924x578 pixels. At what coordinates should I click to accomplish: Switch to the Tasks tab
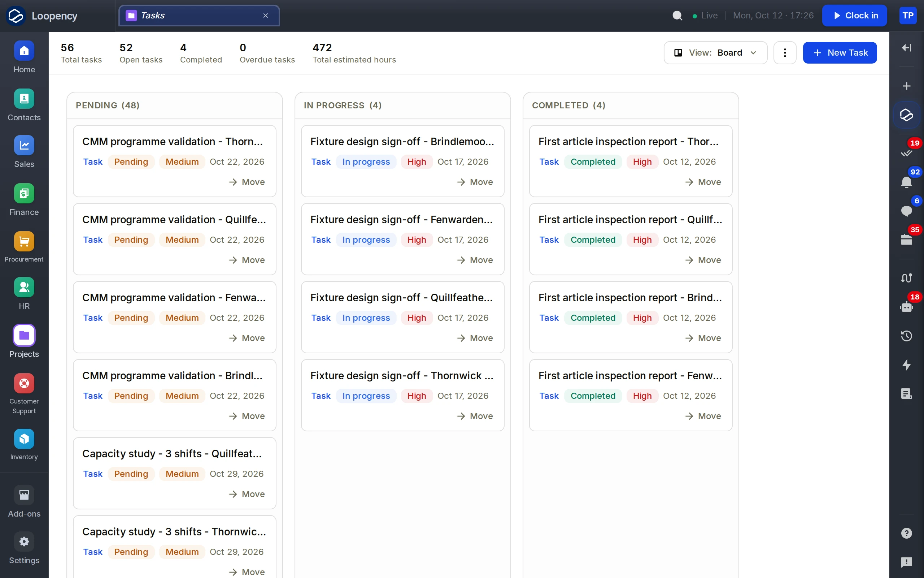pyautogui.click(x=199, y=16)
